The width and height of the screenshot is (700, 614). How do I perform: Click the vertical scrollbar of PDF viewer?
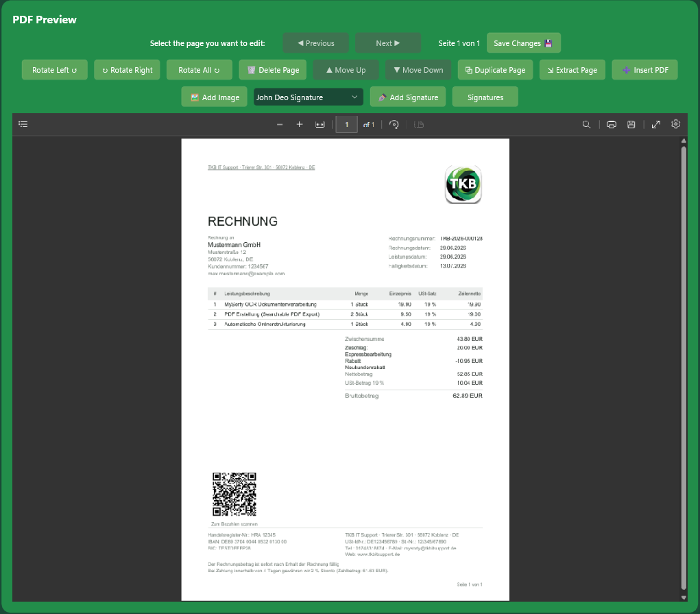(x=684, y=370)
